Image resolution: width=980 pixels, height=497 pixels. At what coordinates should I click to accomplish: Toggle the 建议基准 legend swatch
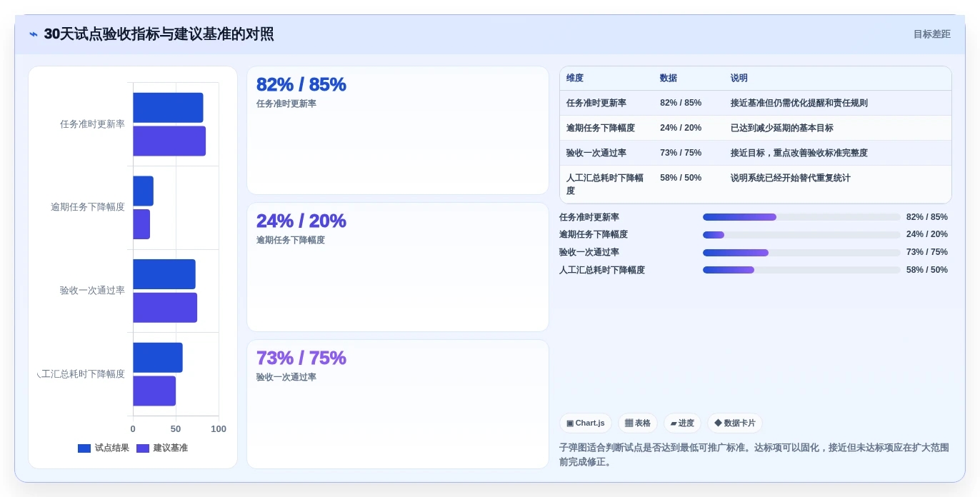click(x=143, y=448)
